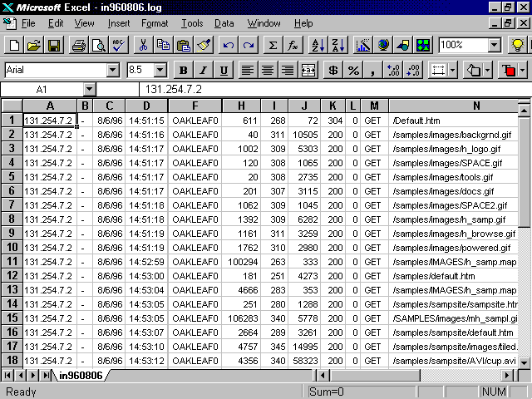Toggle Underline formatting

(x=222, y=70)
